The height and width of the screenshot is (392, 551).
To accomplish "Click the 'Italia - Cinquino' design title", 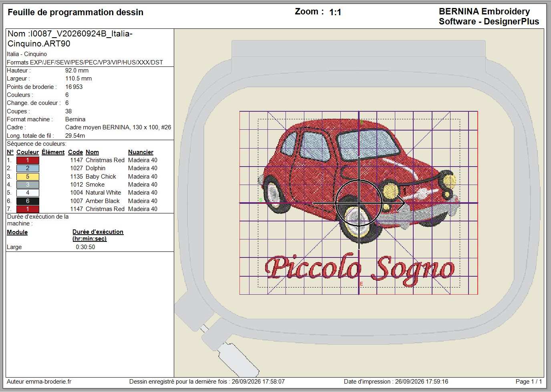I will click(27, 54).
